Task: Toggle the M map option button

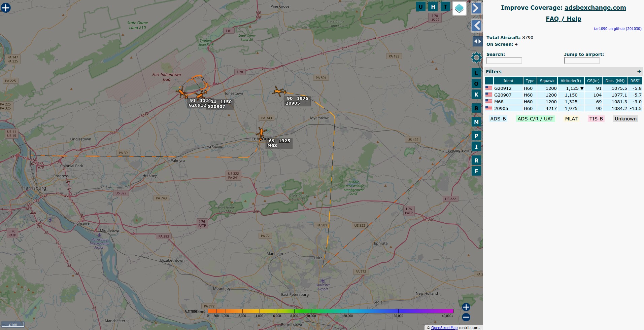Action: (476, 122)
